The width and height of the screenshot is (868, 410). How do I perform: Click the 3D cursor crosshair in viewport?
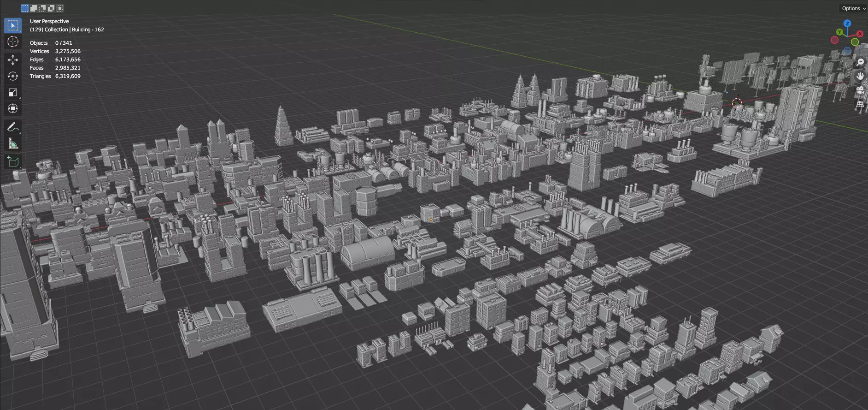coord(737,103)
